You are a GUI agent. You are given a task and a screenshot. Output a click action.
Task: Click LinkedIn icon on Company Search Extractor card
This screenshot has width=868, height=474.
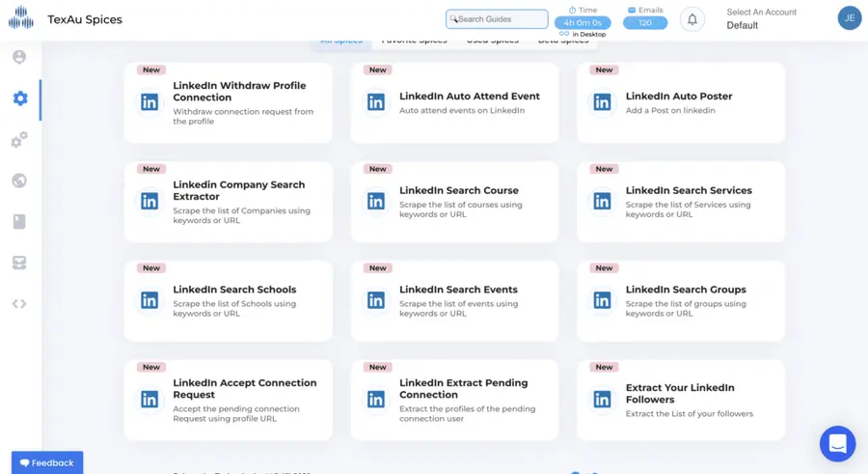149,201
